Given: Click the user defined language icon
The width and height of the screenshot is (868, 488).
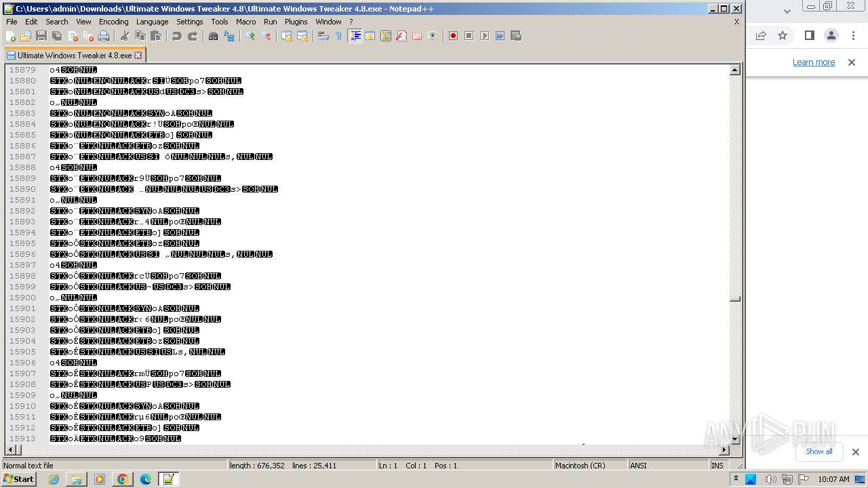Looking at the screenshot, I should [370, 36].
